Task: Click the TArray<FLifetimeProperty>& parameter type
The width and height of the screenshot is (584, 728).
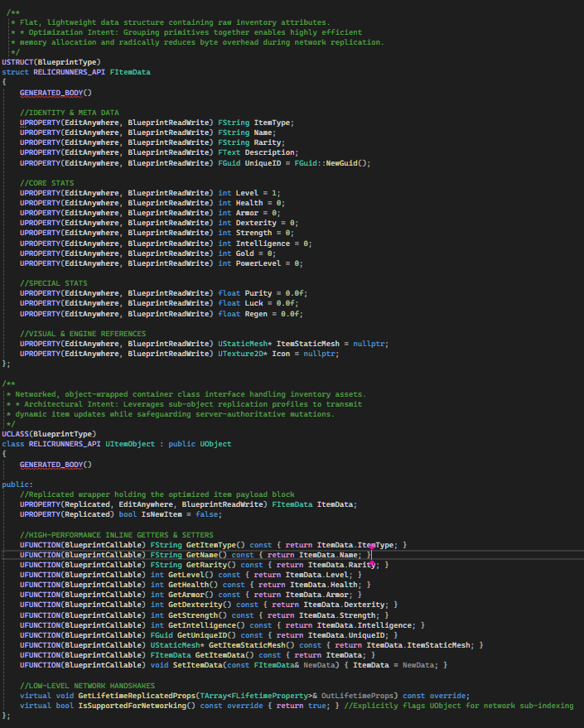Action: [258, 696]
